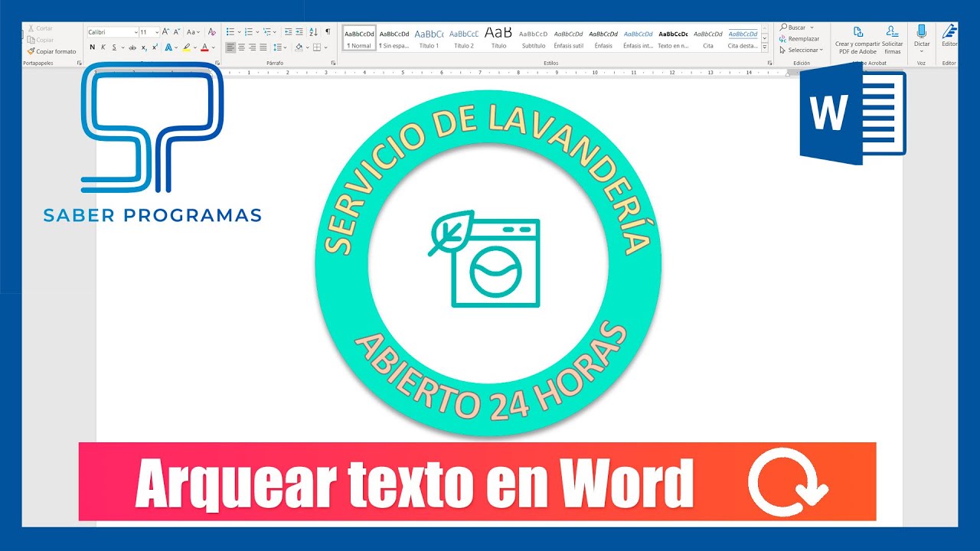Click the Copiar (copy) button
This screenshot has width=980, height=551.
[40, 40]
